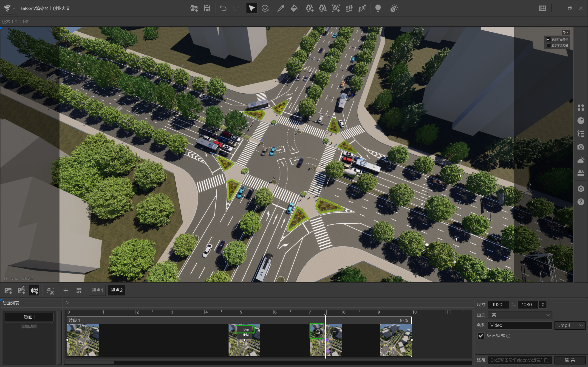Select the pen/draw tool in toolbar
The width and height of the screenshot is (588, 367).
pyautogui.click(x=279, y=8)
